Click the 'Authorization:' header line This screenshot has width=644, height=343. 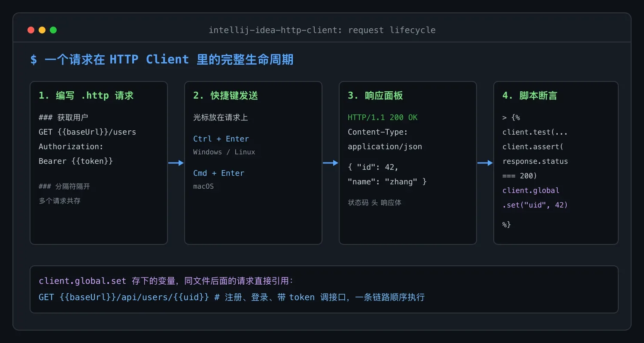point(71,147)
